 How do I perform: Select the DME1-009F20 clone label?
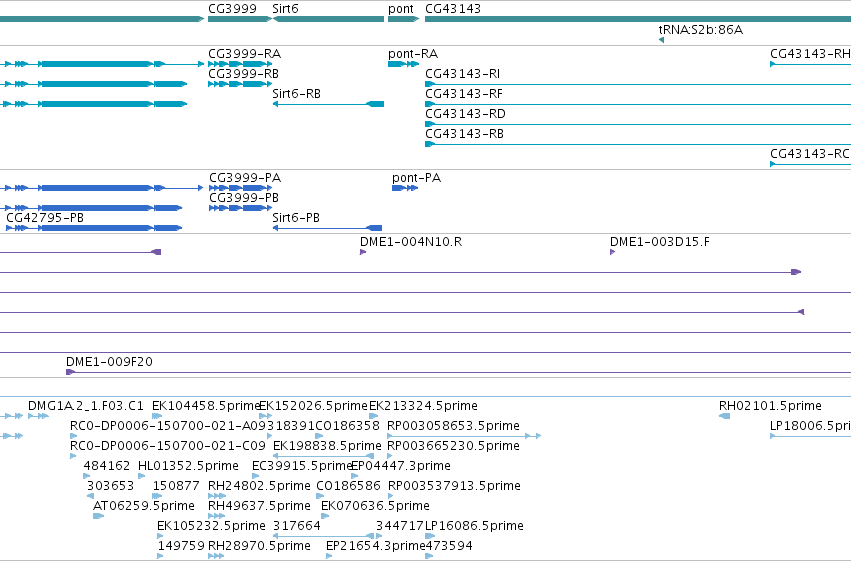(109, 362)
